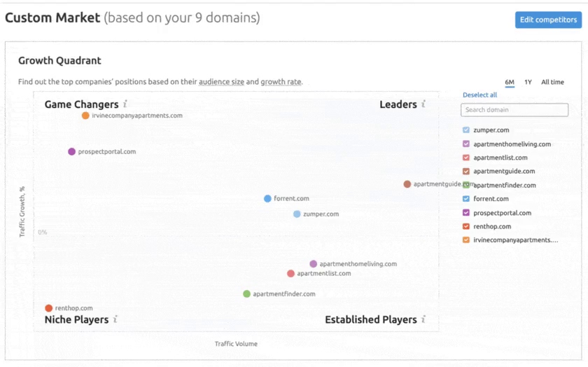Image resolution: width=588 pixels, height=367 pixels.
Task: Toggle the prospectportal.com legend checkbox
Action: coord(466,213)
